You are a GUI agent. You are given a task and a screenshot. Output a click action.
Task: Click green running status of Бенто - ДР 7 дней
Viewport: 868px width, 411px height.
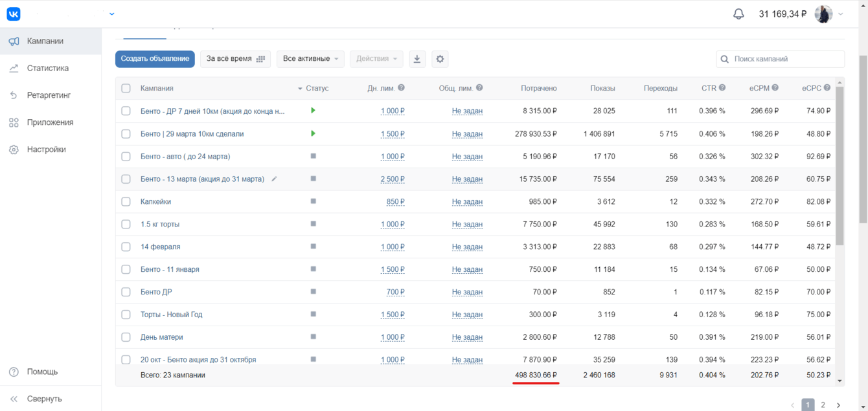pos(313,111)
